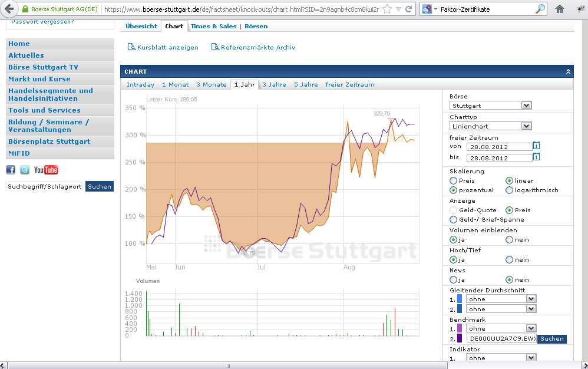Open second Gleitender Durchschnitt dropdown
Viewport: 588px width, 369px height.
click(501, 309)
